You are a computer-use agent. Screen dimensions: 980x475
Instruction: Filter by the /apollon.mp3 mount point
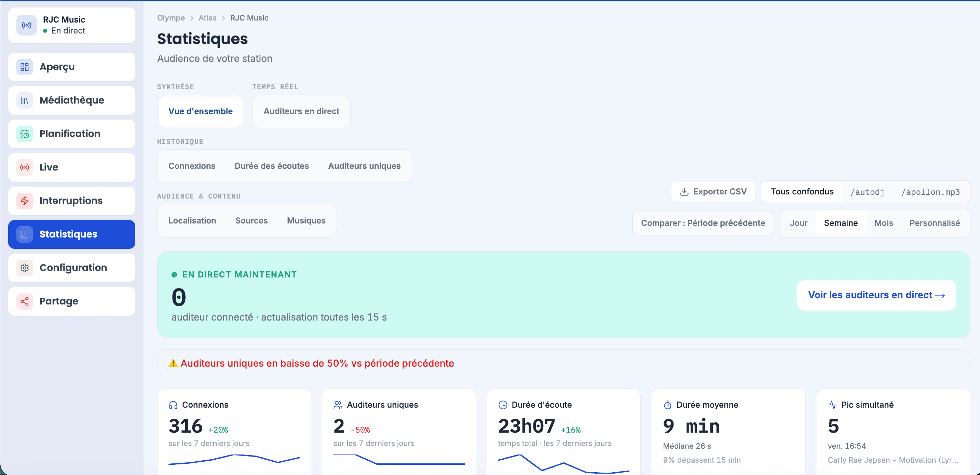coord(930,192)
